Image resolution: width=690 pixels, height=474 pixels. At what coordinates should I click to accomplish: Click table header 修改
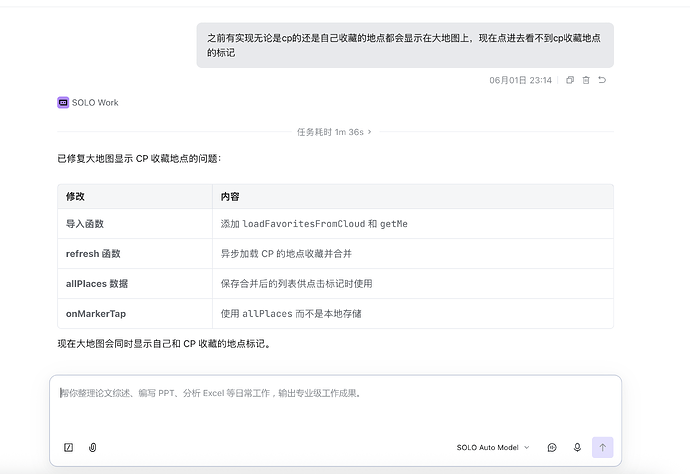tap(75, 197)
